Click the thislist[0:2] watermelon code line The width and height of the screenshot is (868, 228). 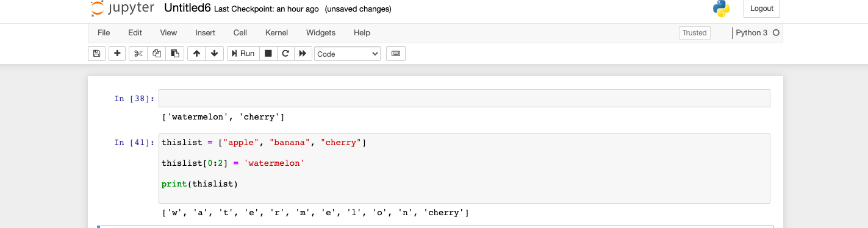tap(233, 163)
